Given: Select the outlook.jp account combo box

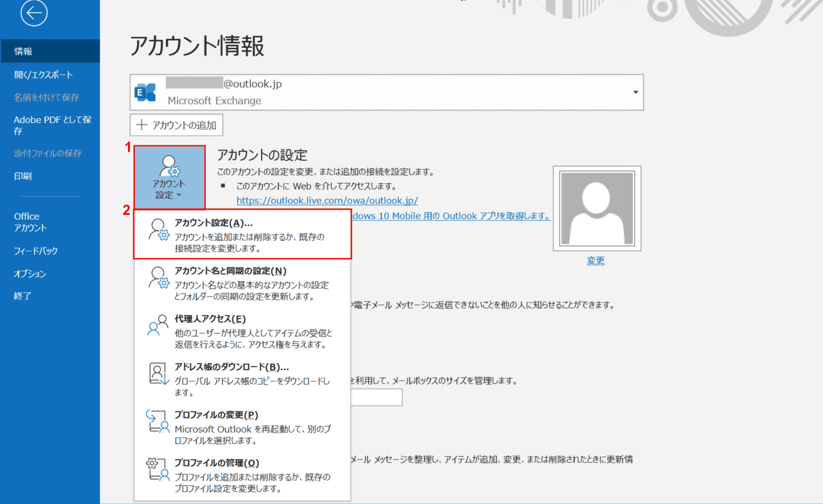Looking at the screenshot, I should pyautogui.click(x=387, y=92).
